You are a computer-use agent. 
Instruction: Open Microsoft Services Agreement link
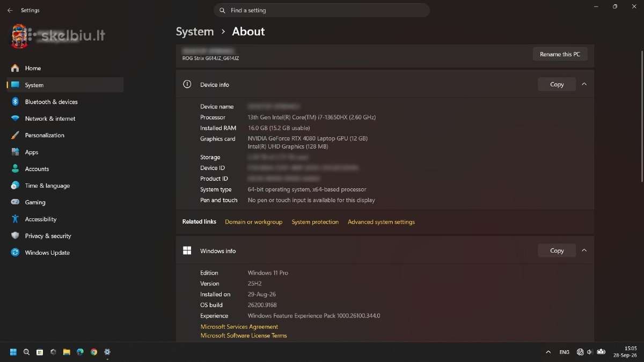[239, 327]
